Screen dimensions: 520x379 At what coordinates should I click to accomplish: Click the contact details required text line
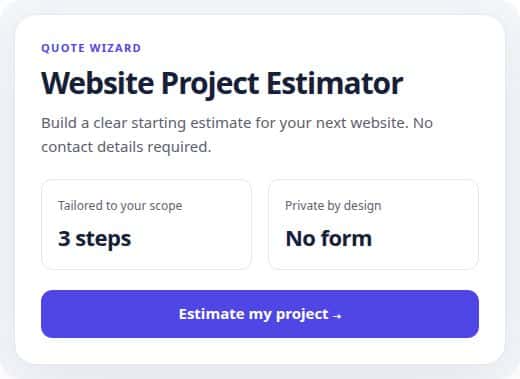[126, 147]
